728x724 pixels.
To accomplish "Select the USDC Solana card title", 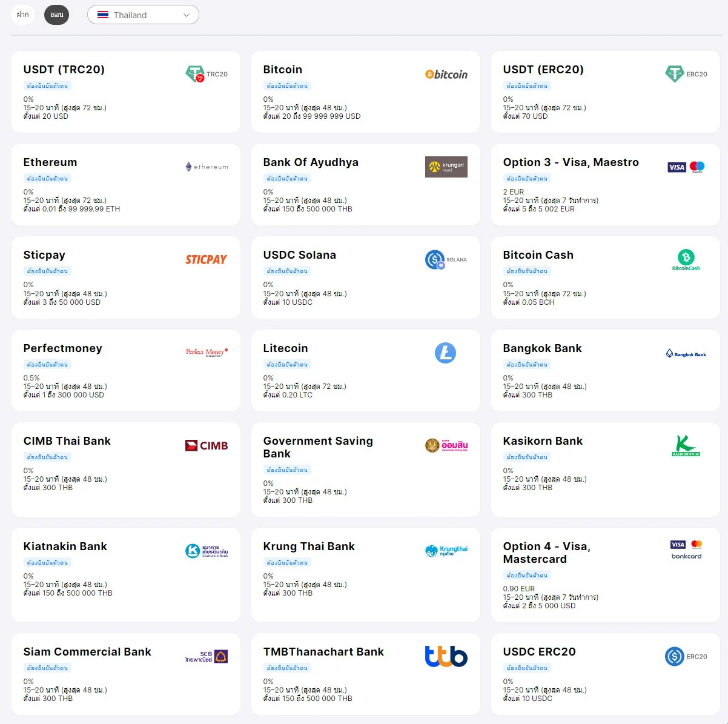I will pyautogui.click(x=300, y=255).
